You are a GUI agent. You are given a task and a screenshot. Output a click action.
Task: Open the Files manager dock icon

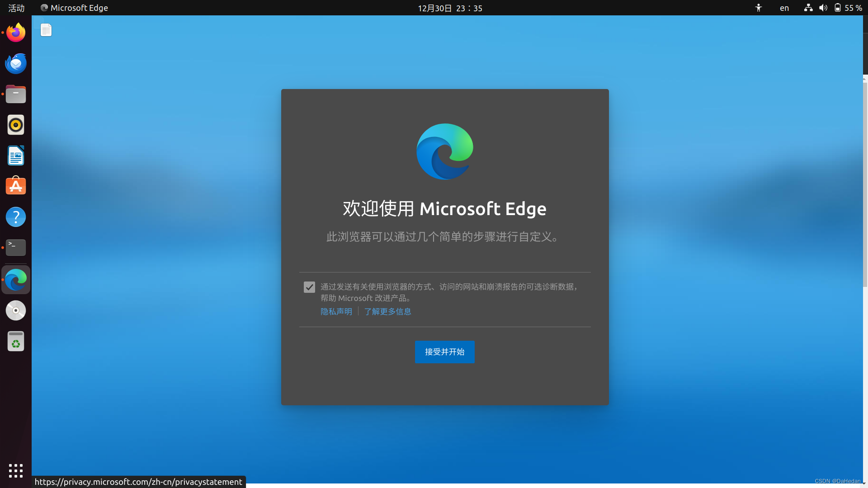[16, 94]
